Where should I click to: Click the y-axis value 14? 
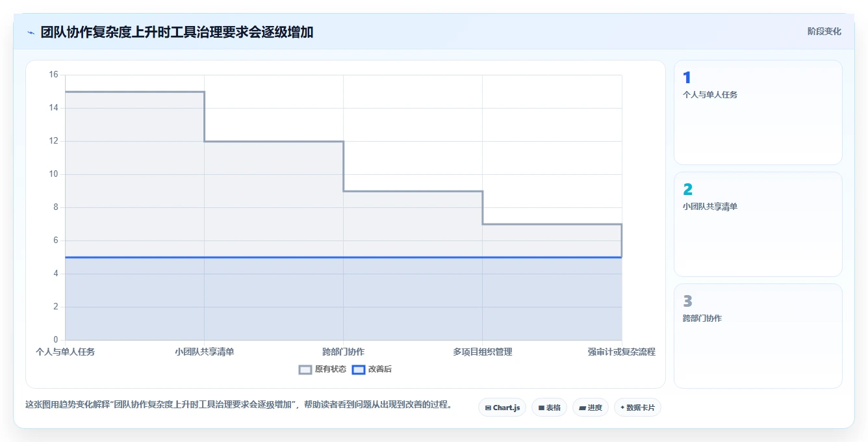pos(54,108)
